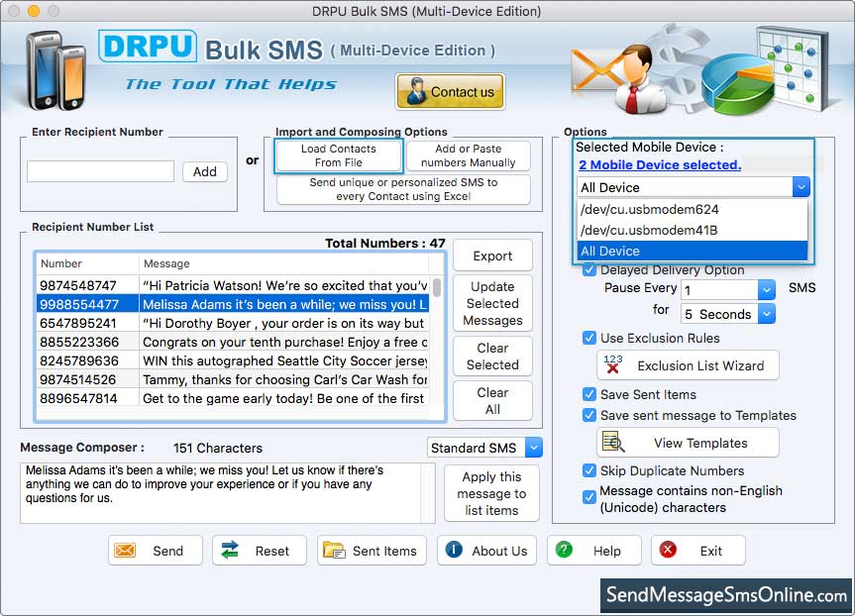This screenshot has width=855, height=616.
Task: Click the recipient list vertical scrollbar
Action: click(x=437, y=287)
